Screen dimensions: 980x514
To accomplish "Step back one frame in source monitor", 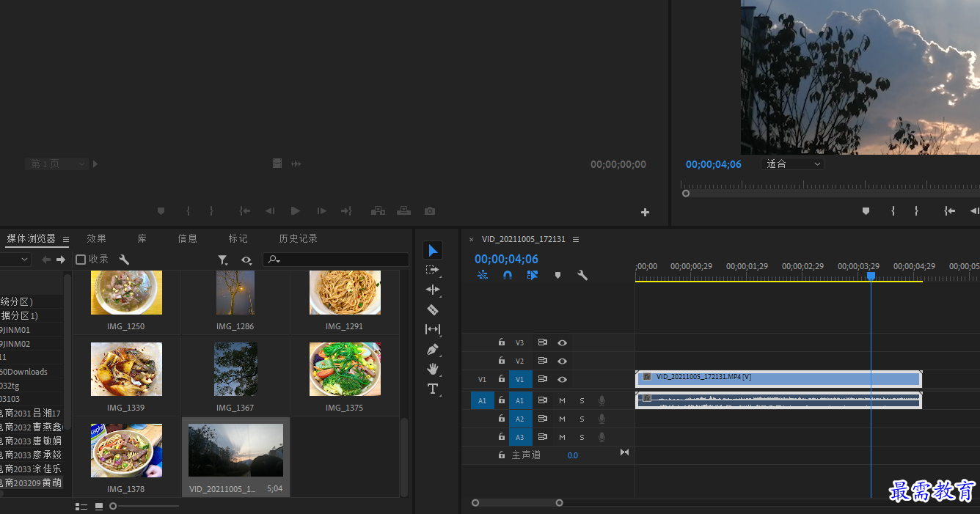I will pyautogui.click(x=270, y=211).
